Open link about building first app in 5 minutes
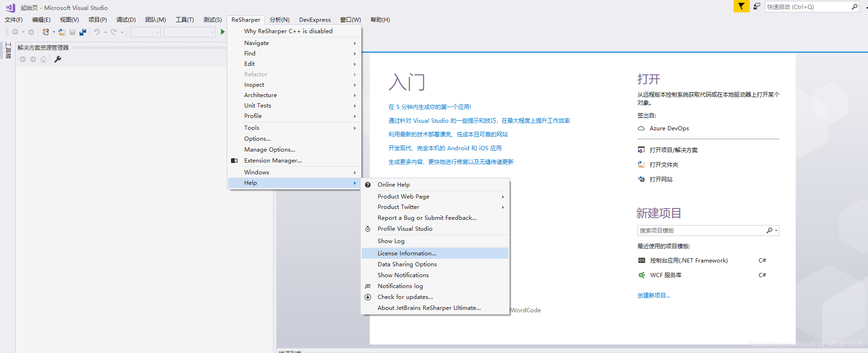Viewport: 868px width, 353px height. tap(430, 107)
